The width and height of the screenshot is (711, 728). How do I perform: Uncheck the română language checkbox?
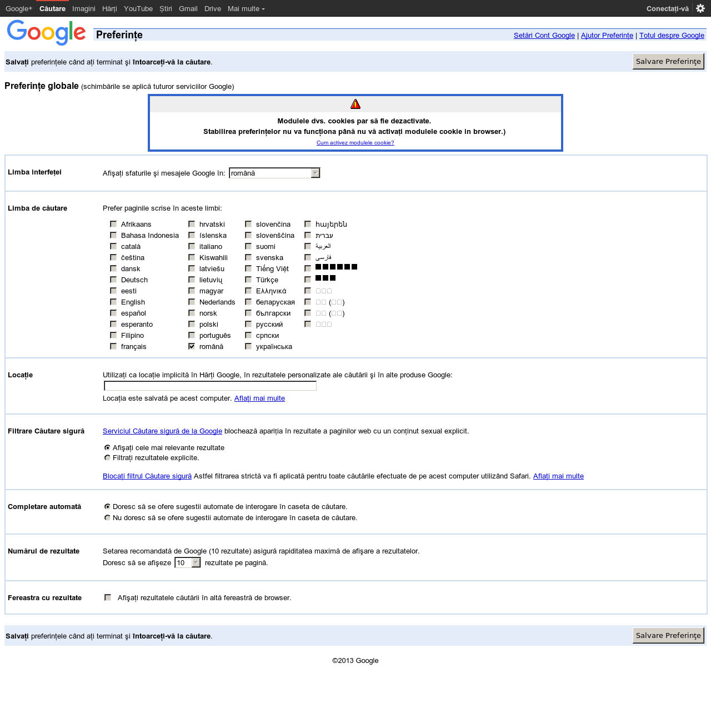[192, 346]
